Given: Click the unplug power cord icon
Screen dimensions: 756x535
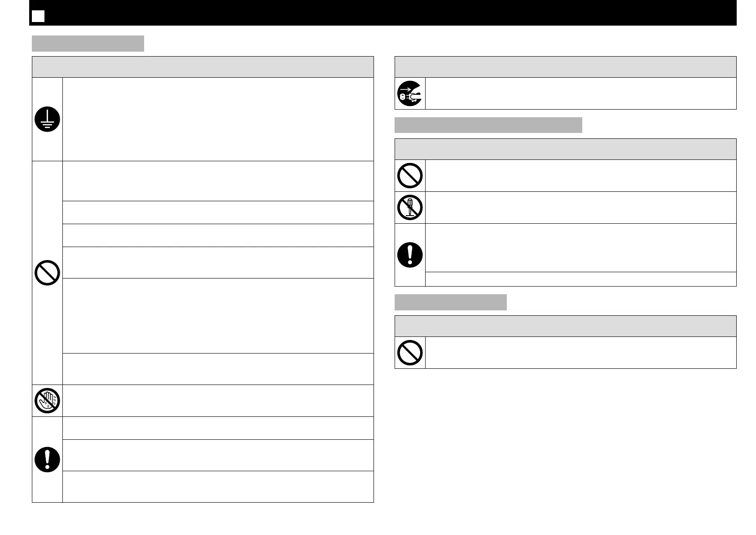Looking at the screenshot, I should click(410, 93).
